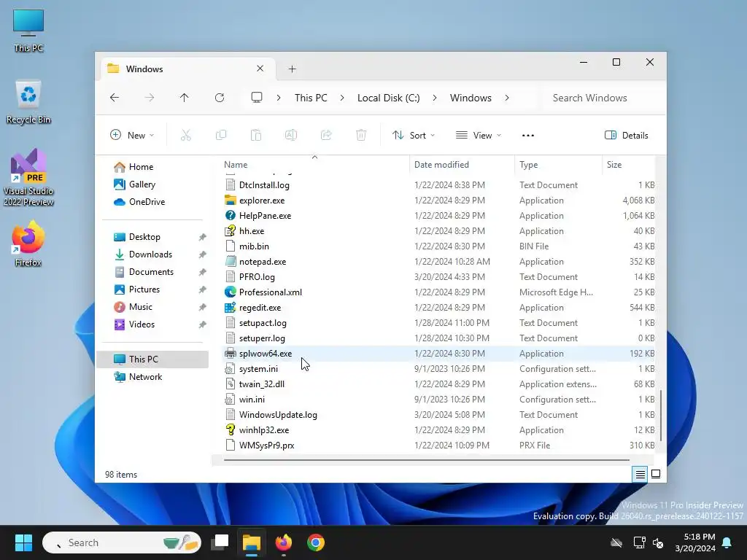Go back with the left arrow

pyautogui.click(x=115, y=98)
